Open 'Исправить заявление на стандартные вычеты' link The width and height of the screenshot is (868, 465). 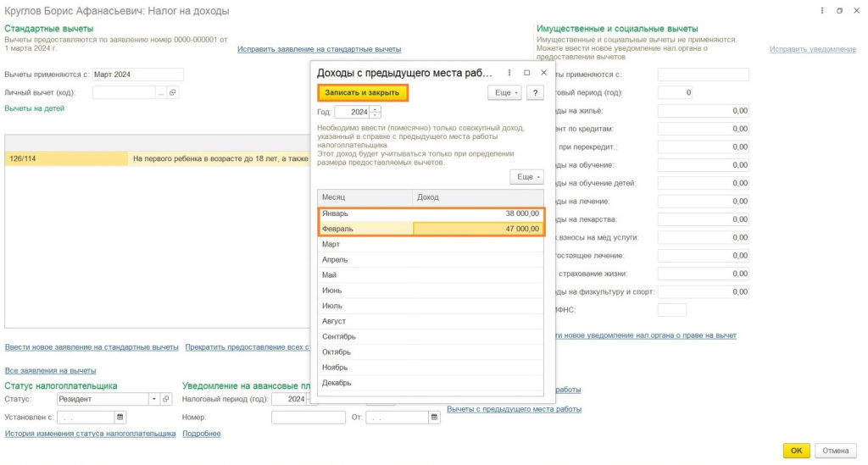tap(319, 49)
